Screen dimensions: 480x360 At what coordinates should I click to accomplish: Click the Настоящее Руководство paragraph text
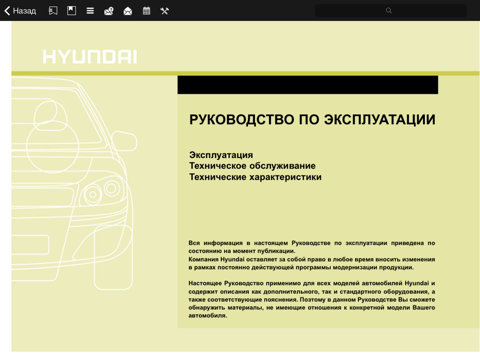[x=312, y=299]
